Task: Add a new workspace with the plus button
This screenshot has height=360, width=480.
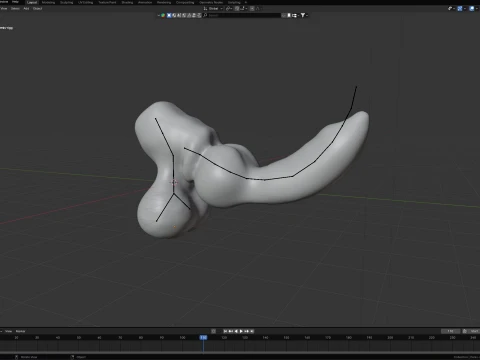Action: pyautogui.click(x=246, y=2)
